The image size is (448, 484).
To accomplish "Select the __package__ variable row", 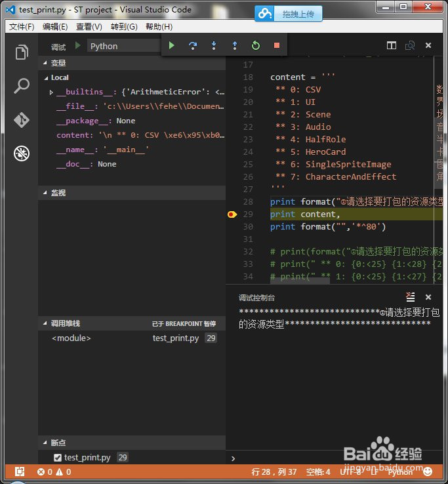I will click(x=132, y=121).
